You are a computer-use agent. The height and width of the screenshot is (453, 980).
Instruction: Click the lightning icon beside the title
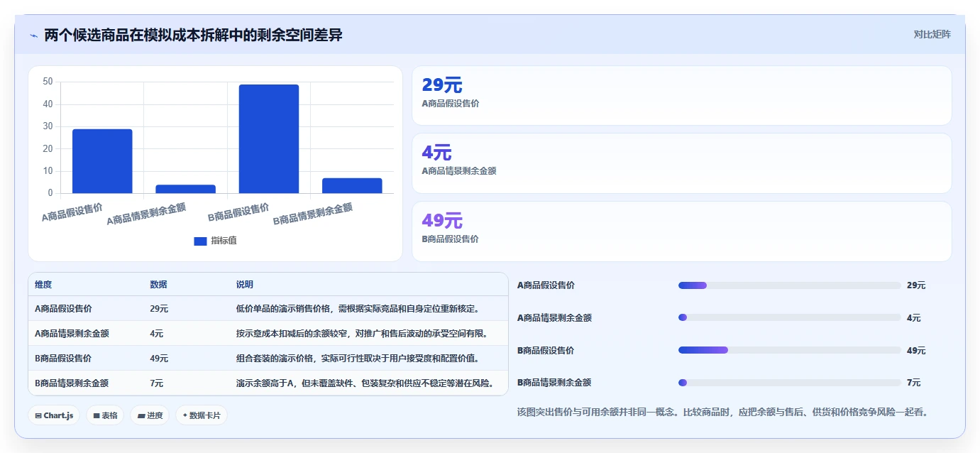click(x=33, y=36)
